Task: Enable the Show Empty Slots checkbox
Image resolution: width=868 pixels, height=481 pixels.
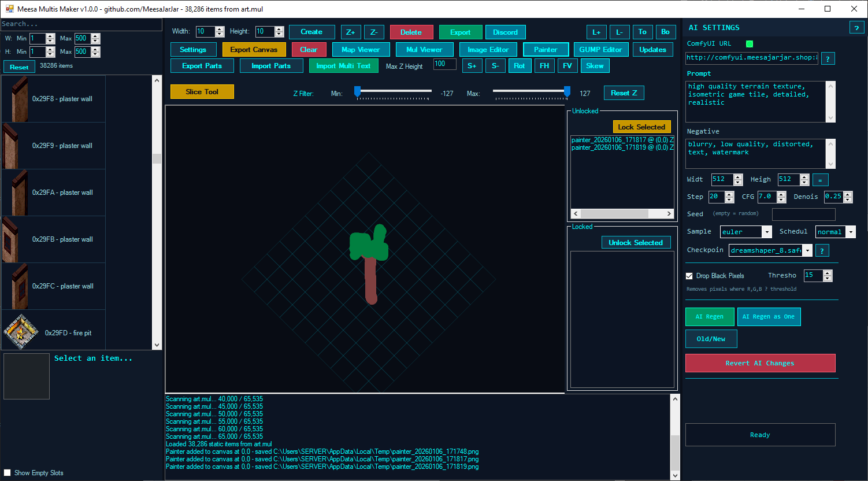Action: [8, 472]
